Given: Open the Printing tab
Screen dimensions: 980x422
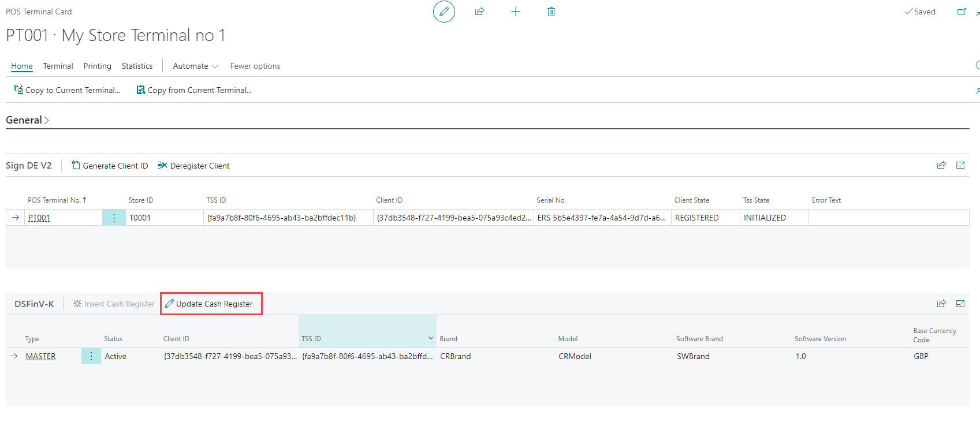Looking at the screenshot, I should [97, 66].
